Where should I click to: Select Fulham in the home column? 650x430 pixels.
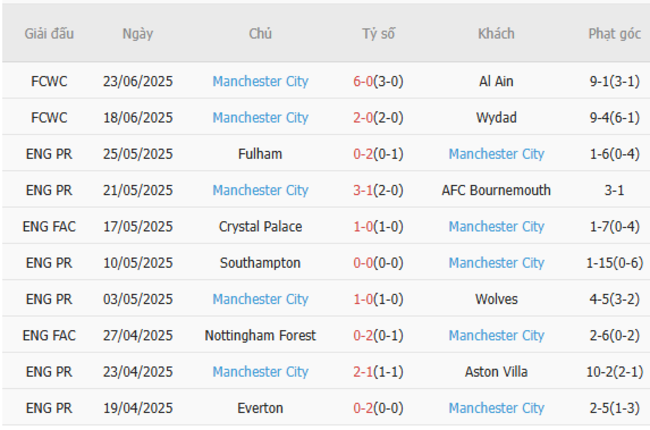[x=260, y=154]
